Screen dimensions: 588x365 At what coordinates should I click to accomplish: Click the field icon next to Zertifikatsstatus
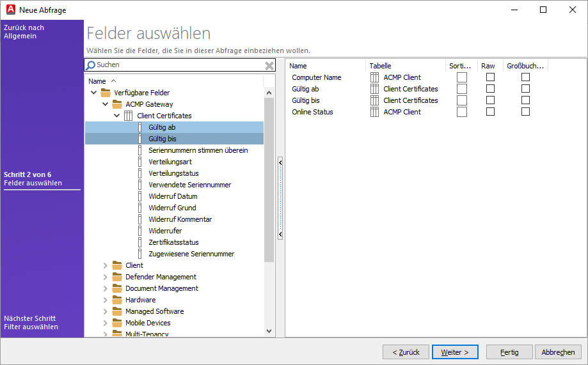pos(140,242)
